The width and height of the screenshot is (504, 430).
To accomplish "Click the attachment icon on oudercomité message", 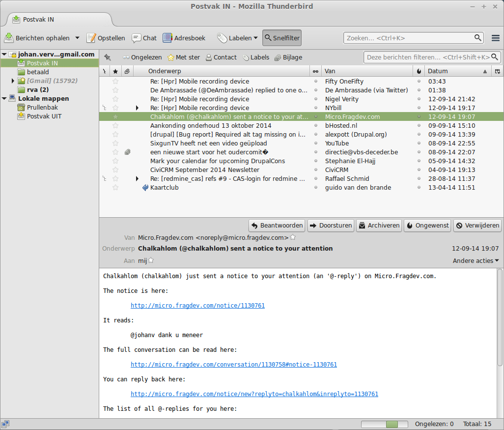I will pyautogui.click(x=127, y=152).
